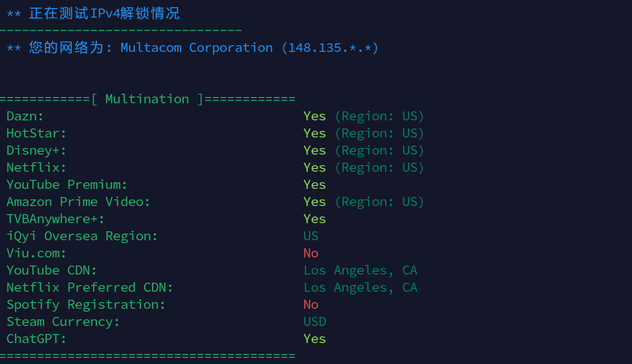Click the red No beside Viu.com

(311, 253)
